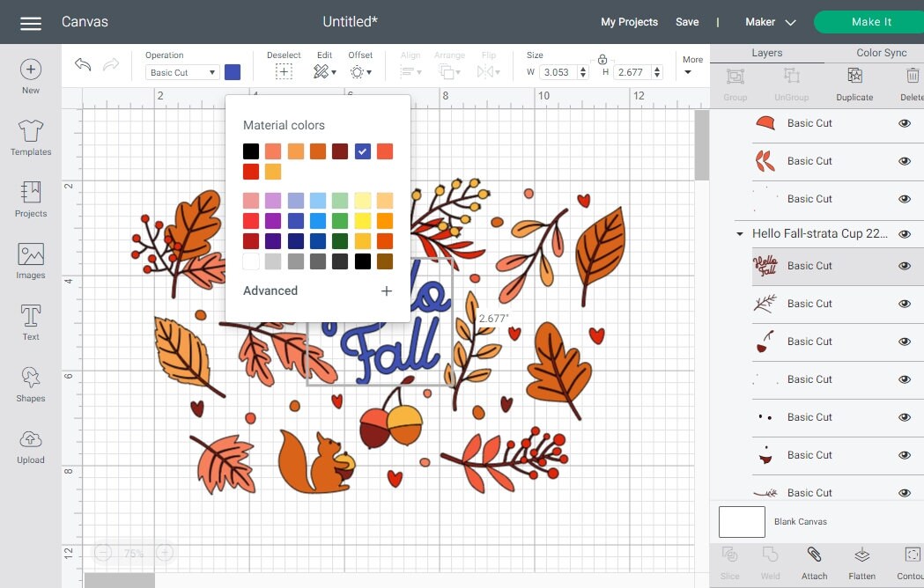
Task: Hide the Hello Fall Basic Cut layer
Action: (904, 266)
